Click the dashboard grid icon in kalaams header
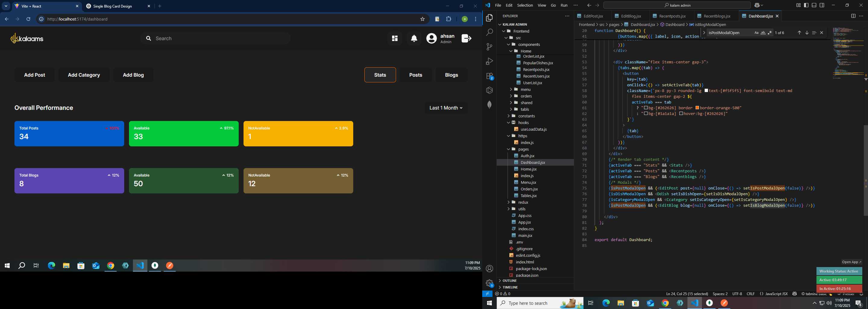The image size is (868, 309). (395, 38)
